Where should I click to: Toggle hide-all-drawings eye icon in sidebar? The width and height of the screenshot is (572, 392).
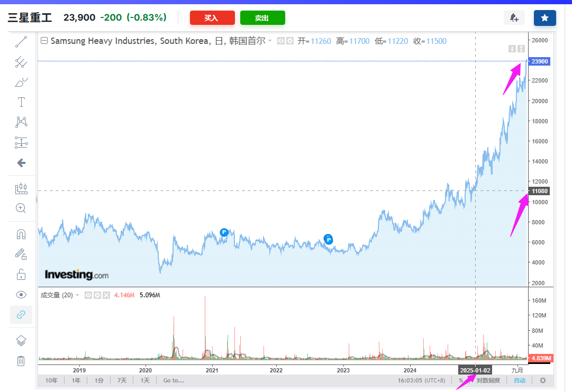click(21, 295)
